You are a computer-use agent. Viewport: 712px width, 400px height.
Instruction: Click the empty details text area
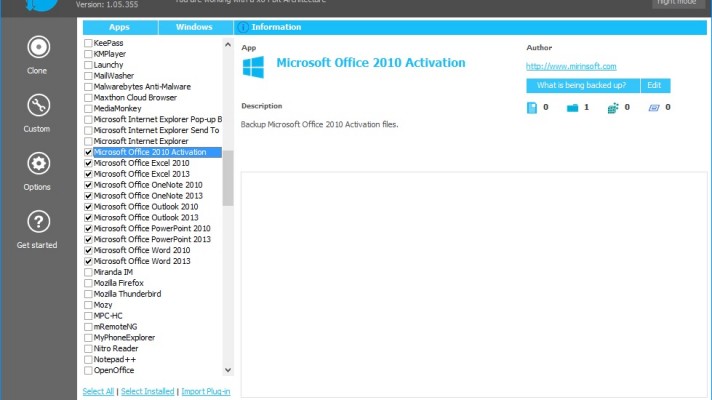(474, 284)
